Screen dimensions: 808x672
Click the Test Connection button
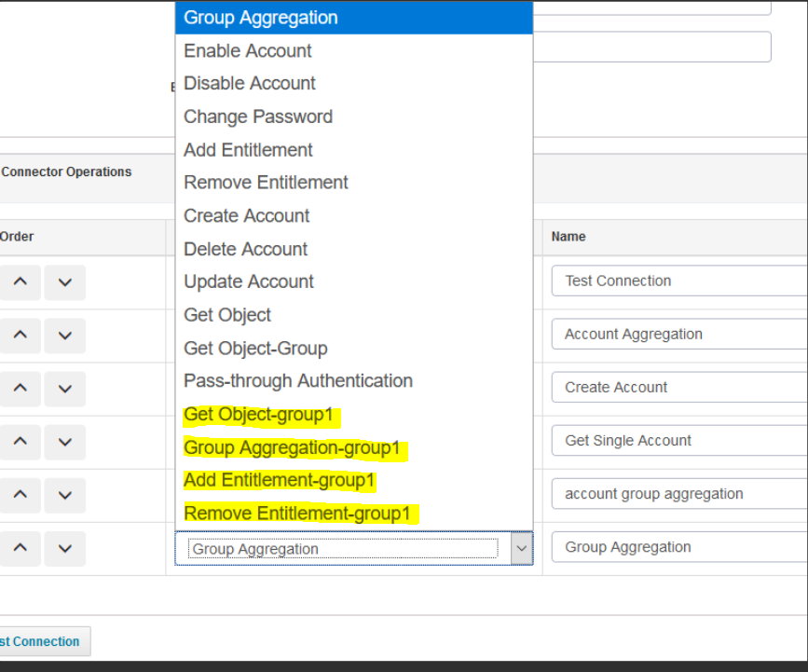coord(41,641)
